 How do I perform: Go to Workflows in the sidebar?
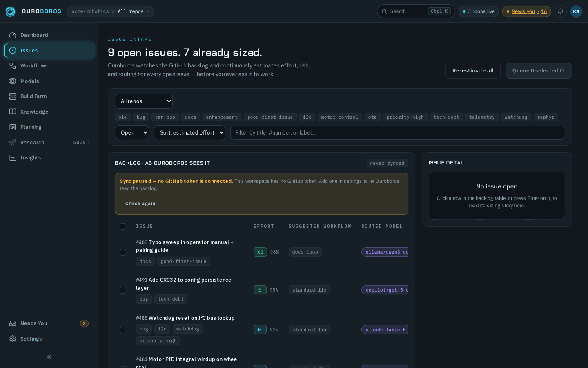click(49, 66)
